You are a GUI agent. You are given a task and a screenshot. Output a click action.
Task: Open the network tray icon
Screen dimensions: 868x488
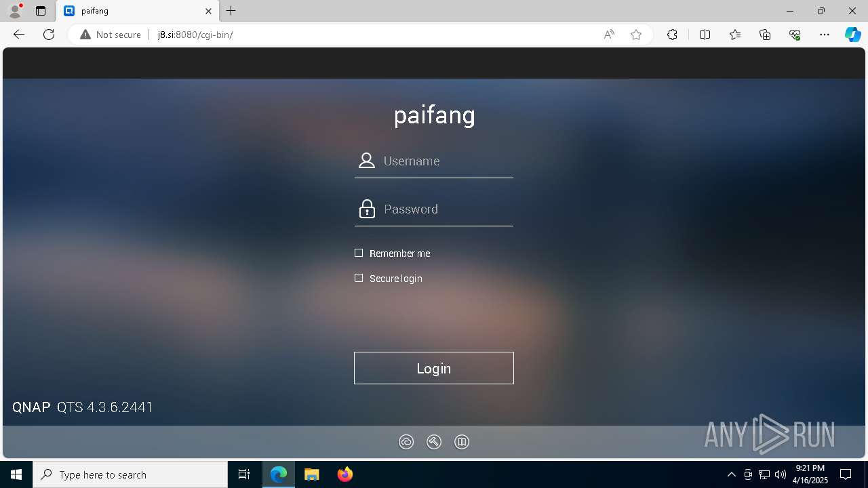pos(764,474)
